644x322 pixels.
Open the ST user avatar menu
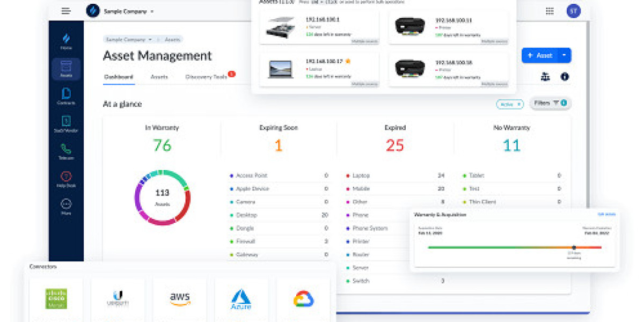(573, 11)
